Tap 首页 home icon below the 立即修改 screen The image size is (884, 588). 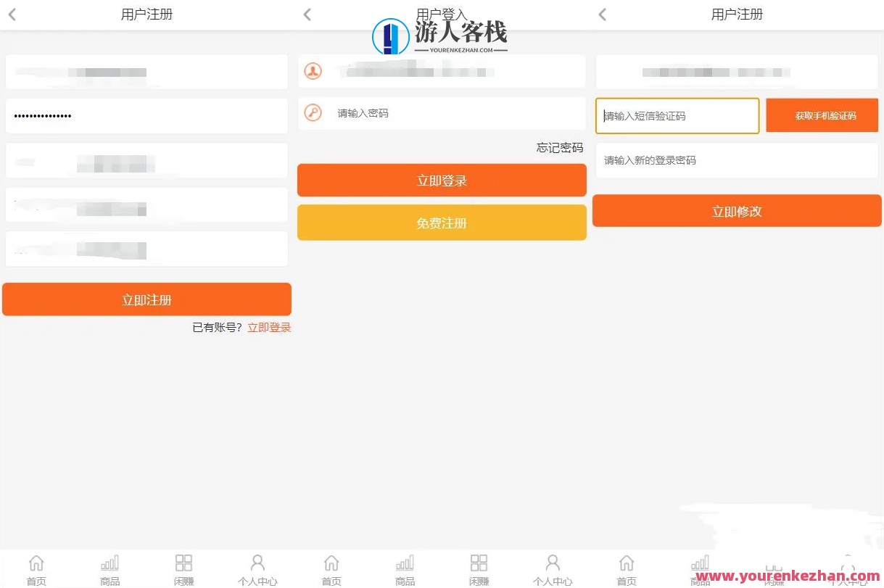point(627,563)
